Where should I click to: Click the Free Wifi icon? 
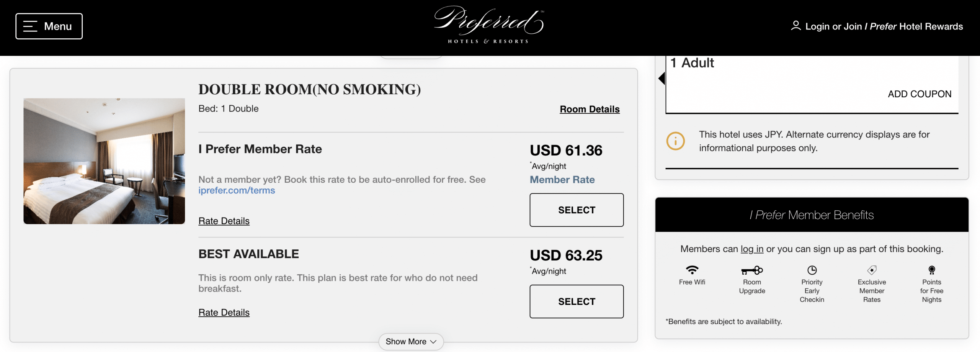pyautogui.click(x=692, y=270)
